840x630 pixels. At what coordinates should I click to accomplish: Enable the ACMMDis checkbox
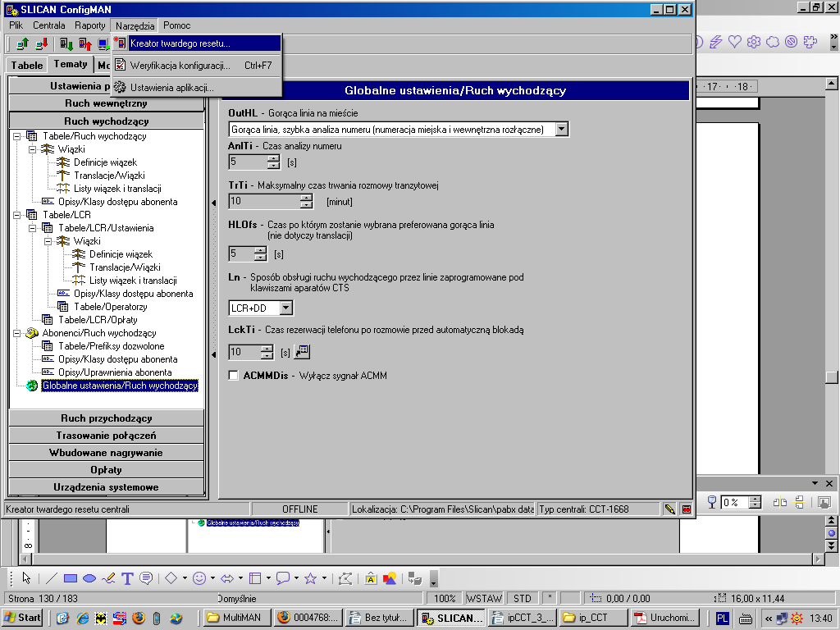234,376
